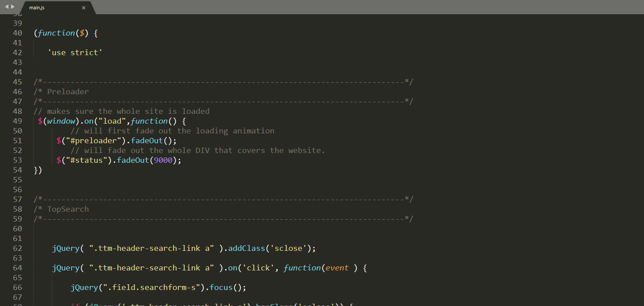Click addClass on line 62
644x306 pixels.
pyautogui.click(x=246, y=248)
